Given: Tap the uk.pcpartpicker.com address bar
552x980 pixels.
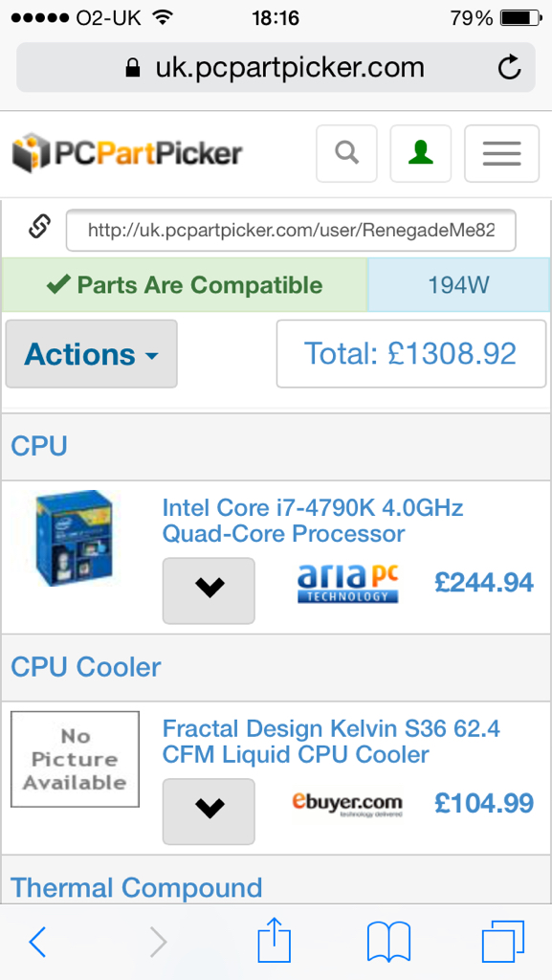Looking at the screenshot, I should pyautogui.click(x=276, y=68).
